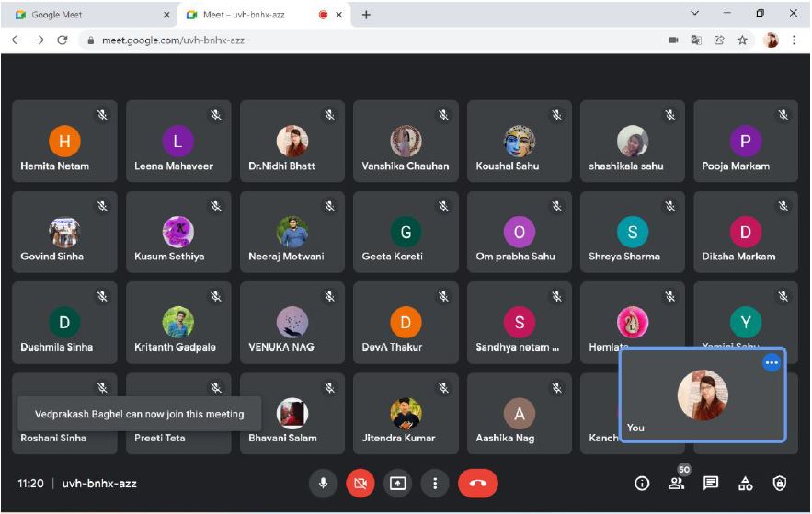Open options on your self-view tile
Viewport: 812px width, 514px height.
772,362
